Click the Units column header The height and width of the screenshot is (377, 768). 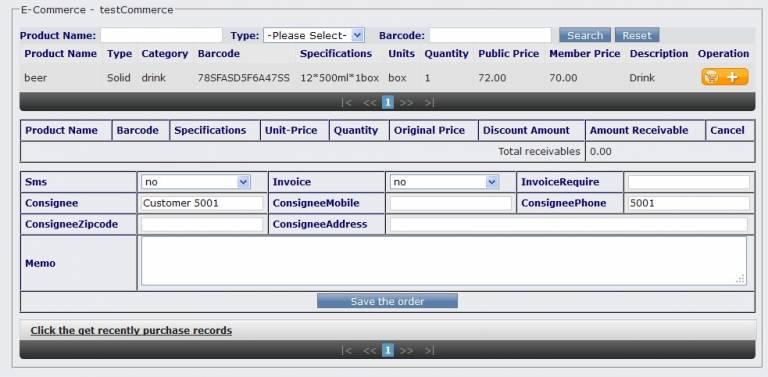tap(401, 53)
